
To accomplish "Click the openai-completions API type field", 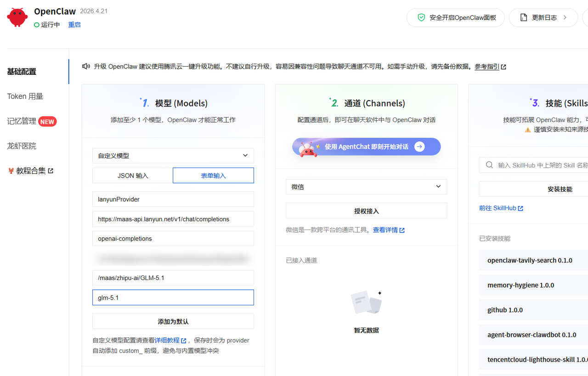I will (173, 239).
